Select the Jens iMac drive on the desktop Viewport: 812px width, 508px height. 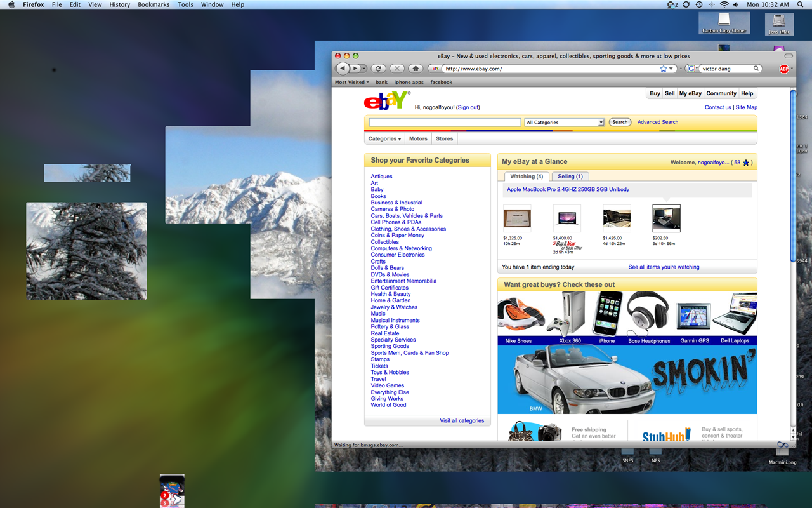click(x=779, y=23)
